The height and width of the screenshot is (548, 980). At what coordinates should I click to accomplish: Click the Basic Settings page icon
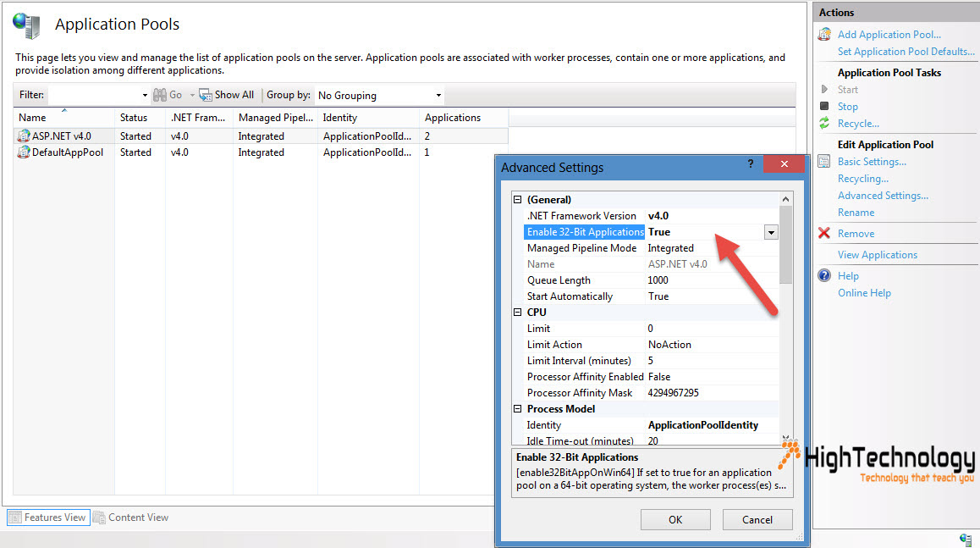[x=824, y=162]
